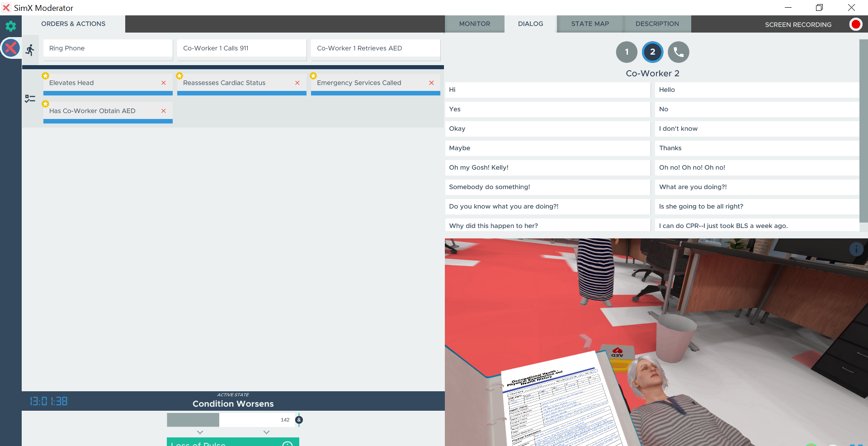Click the ampersand icon beside 142
This screenshot has width=868, height=446.
click(x=299, y=420)
